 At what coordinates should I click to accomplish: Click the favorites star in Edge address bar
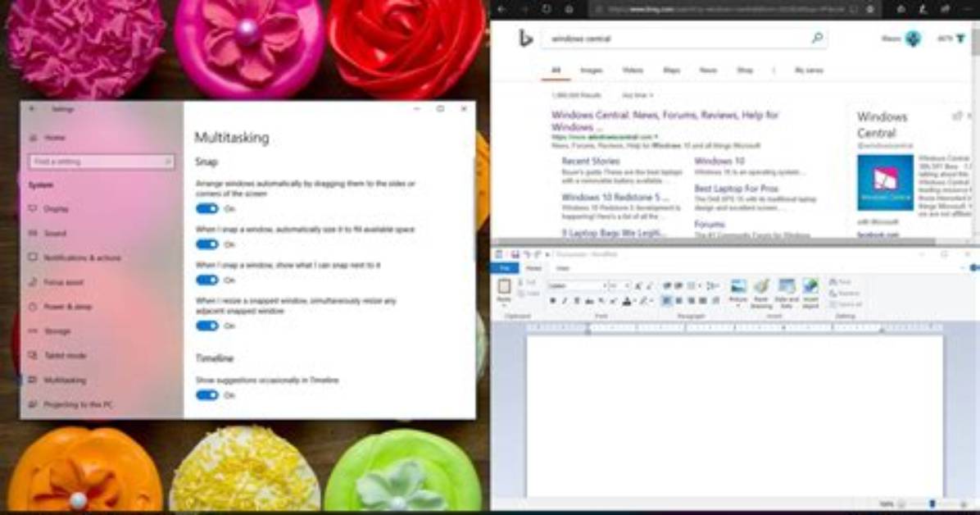click(871, 9)
